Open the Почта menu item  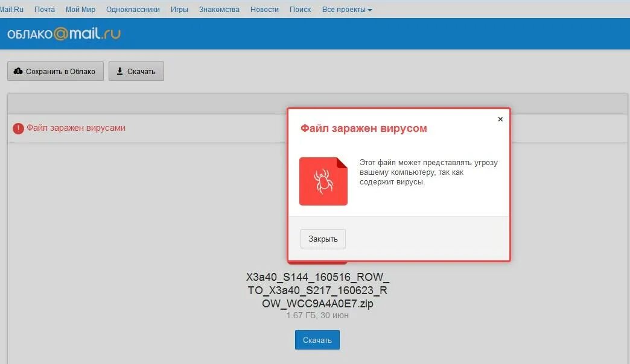[45, 9]
